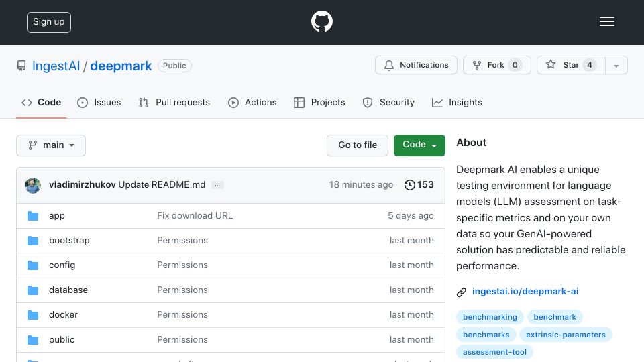Image resolution: width=644 pixels, height=362 pixels.
Task: Click the Public visibility badge
Action: [x=174, y=66]
